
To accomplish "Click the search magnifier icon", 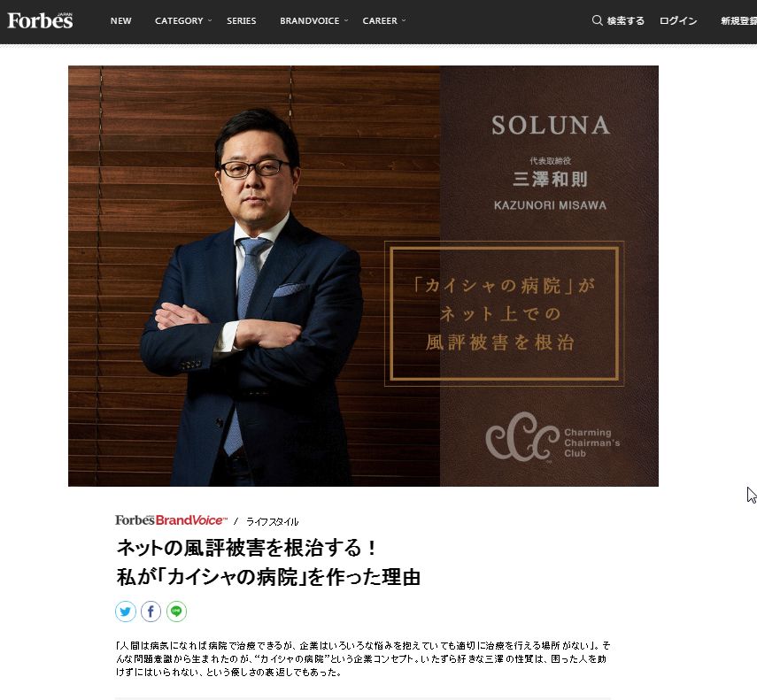I will pos(598,20).
